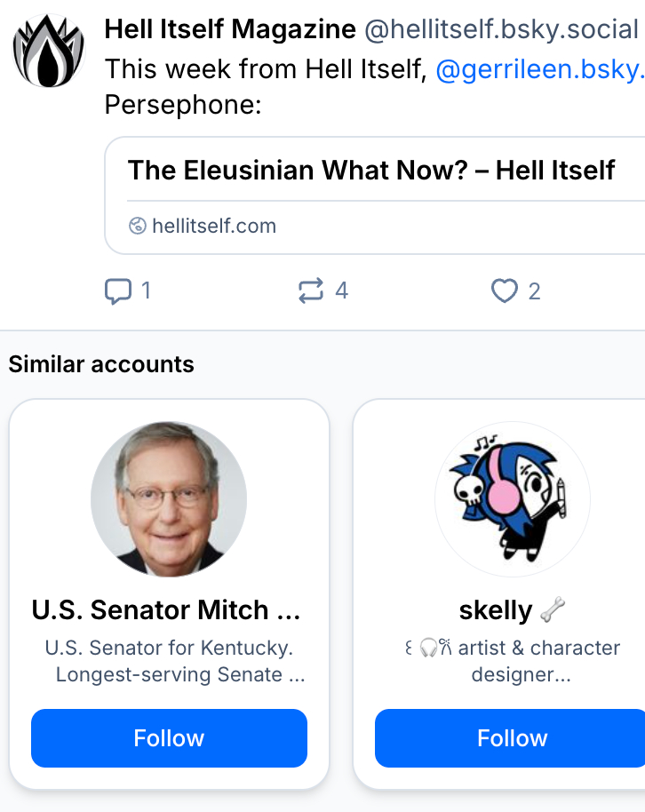Screen dimensions: 645x812
Task: Open skelly's cartoon avatar
Action: pyautogui.click(x=513, y=498)
